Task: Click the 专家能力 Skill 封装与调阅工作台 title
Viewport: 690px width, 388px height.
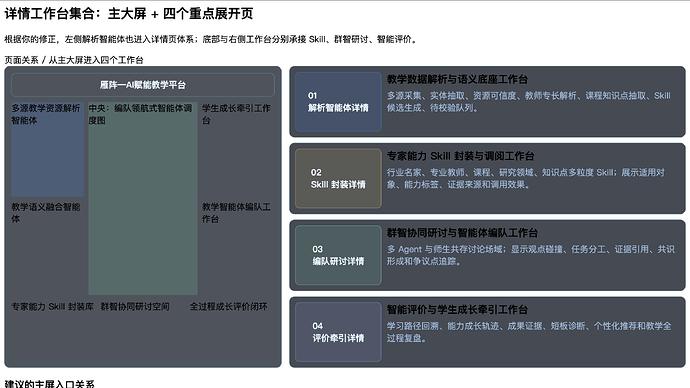Action: point(460,156)
